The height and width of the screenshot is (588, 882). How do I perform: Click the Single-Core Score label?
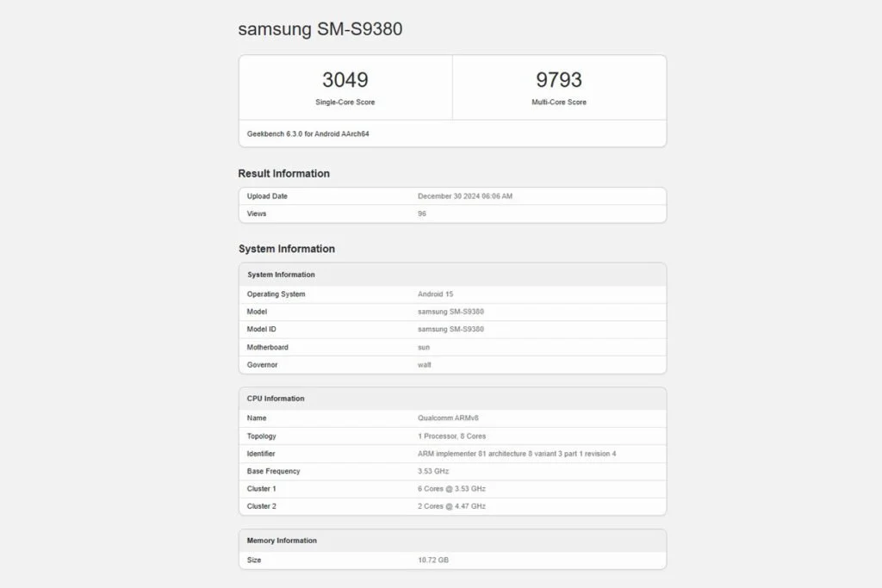(345, 102)
